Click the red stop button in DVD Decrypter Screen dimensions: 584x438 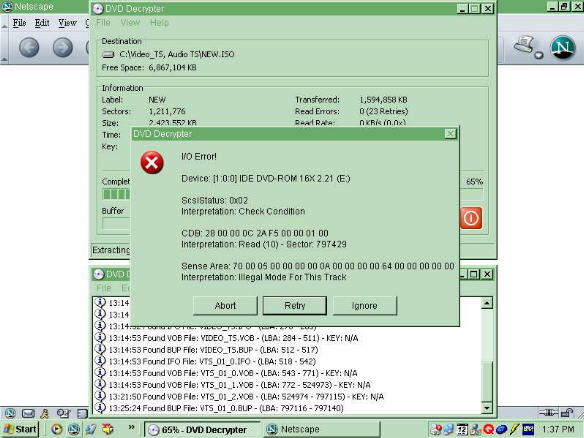[x=471, y=218]
